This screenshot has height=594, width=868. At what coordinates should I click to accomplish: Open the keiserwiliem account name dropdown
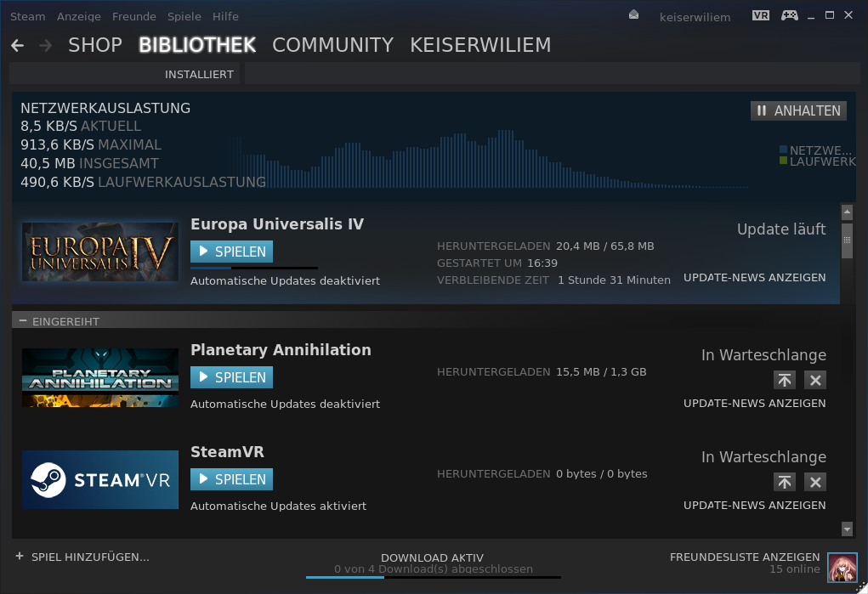695,17
